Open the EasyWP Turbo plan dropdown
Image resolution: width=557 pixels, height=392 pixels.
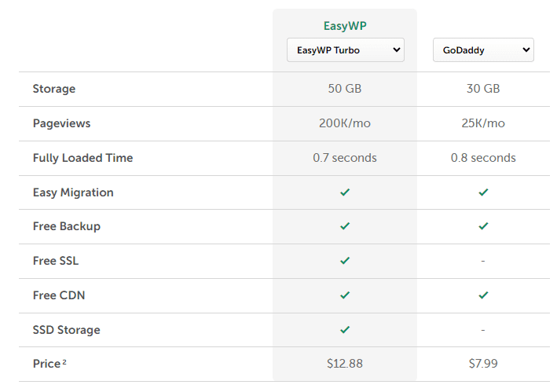[x=346, y=50]
